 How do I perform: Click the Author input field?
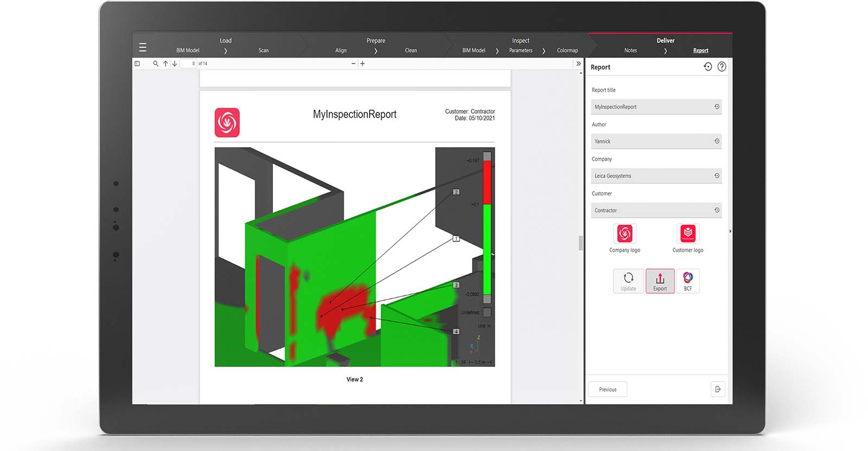651,141
